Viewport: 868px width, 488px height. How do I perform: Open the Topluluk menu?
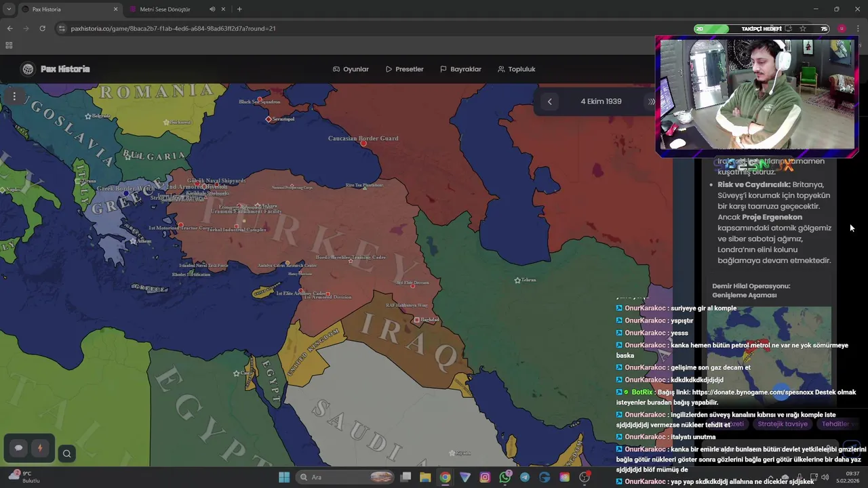516,69
